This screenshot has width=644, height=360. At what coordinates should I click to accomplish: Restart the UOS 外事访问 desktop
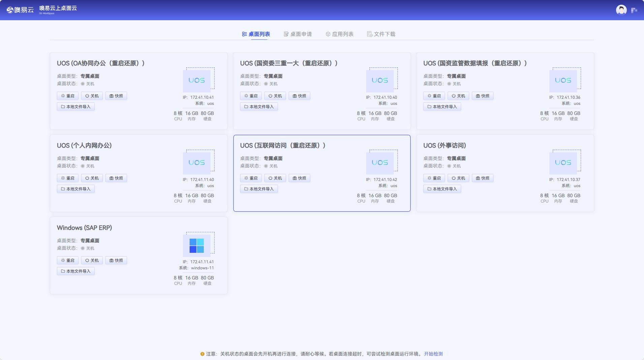click(434, 178)
